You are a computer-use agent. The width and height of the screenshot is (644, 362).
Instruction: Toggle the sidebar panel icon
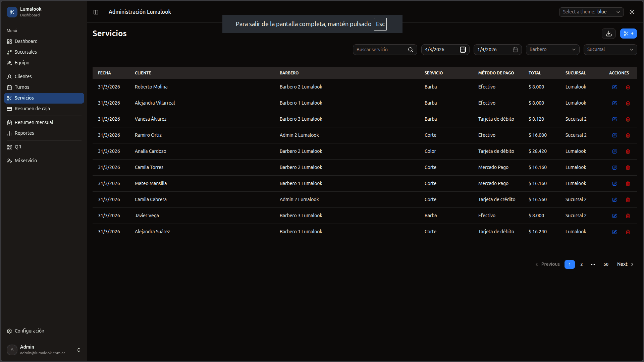(x=96, y=12)
